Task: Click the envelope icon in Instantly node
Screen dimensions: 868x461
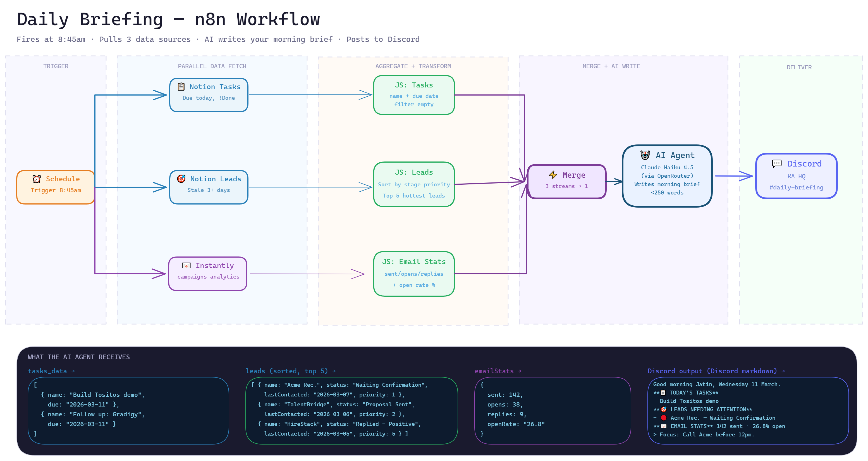Action: 186,265
